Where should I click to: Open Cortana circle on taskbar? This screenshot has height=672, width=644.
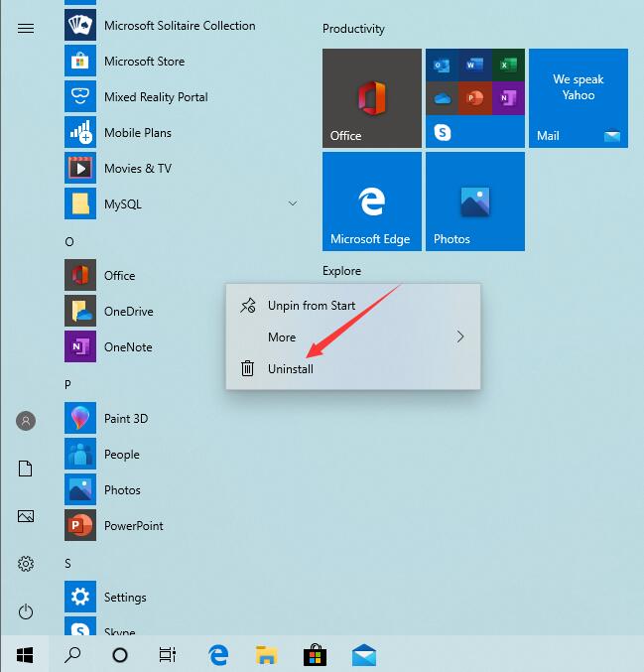[x=120, y=654]
